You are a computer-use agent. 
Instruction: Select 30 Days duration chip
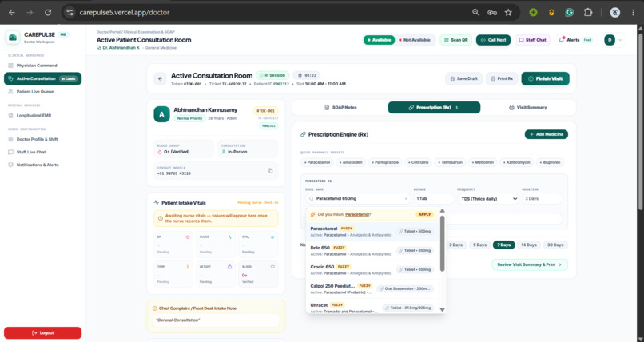[555, 245]
